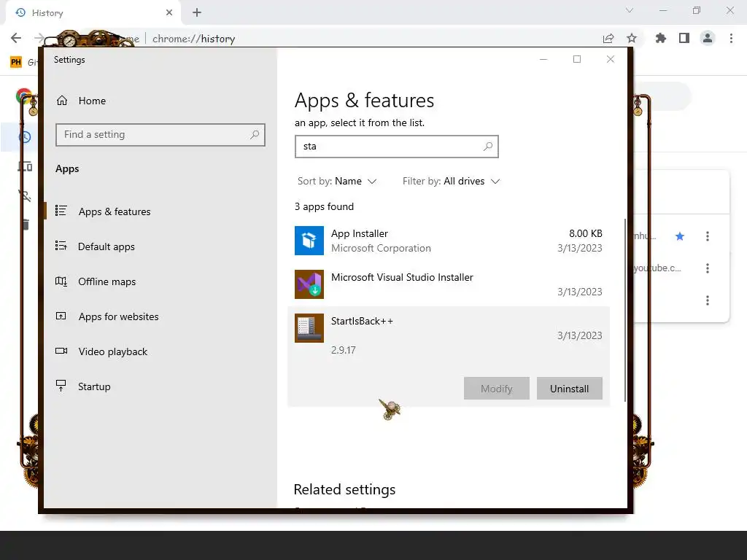747x560 pixels.
Task: Click the Video playback camera icon
Action: pyautogui.click(x=61, y=351)
